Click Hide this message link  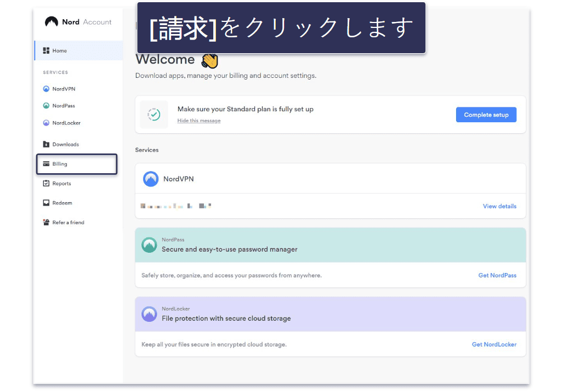[199, 121]
